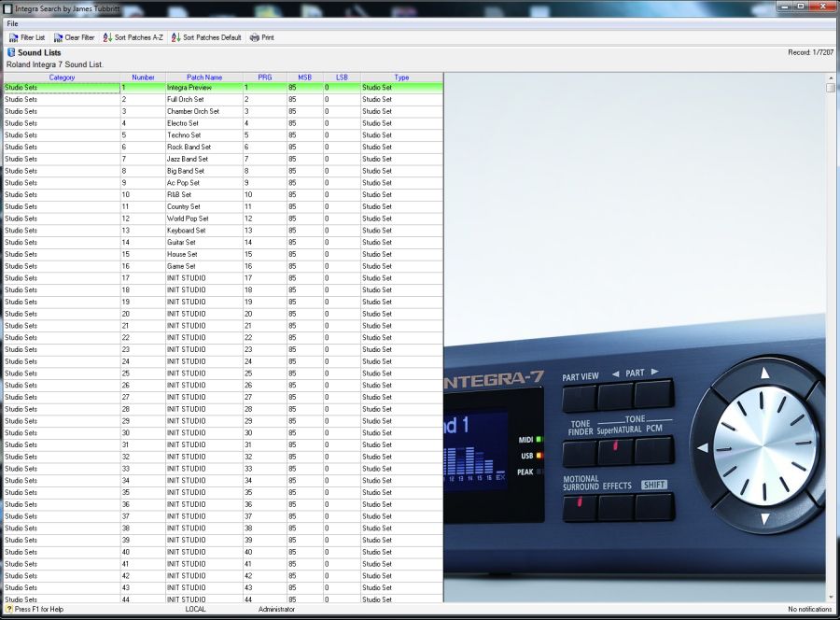This screenshot has height=620, width=840.
Task: Sort by the Number column header
Action: click(143, 77)
